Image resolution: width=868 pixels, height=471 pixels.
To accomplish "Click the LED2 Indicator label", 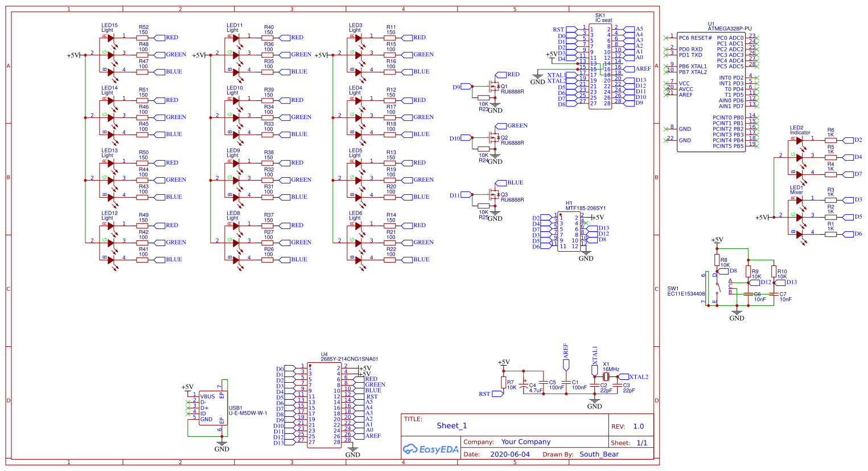I will click(x=800, y=130).
